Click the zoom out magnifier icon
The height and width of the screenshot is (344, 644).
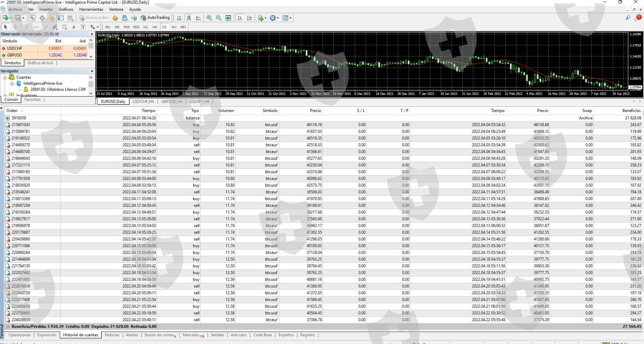pos(218,18)
